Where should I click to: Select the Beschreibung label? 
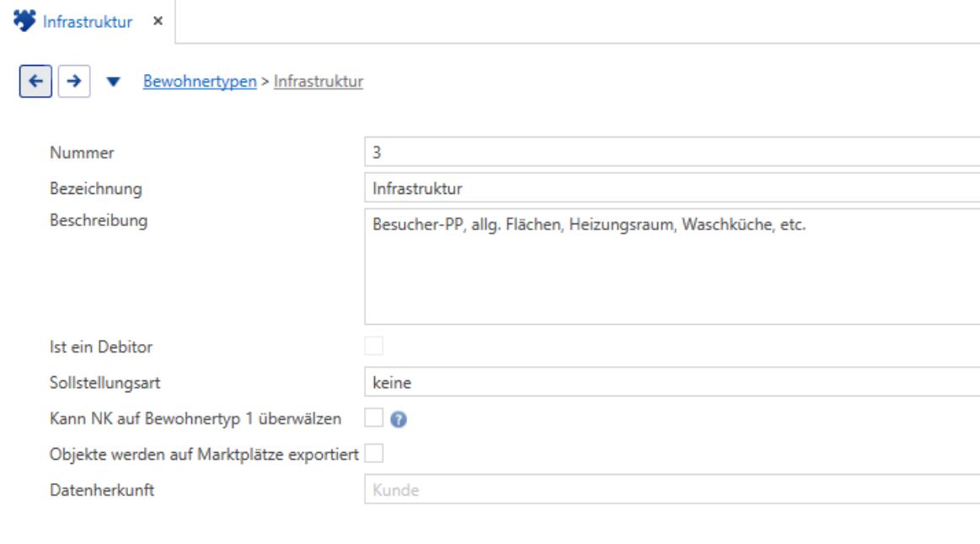(x=99, y=221)
